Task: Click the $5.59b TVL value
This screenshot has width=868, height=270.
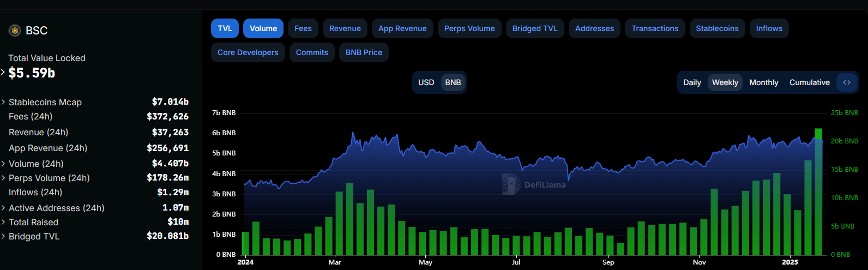Action: click(x=32, y=73)
